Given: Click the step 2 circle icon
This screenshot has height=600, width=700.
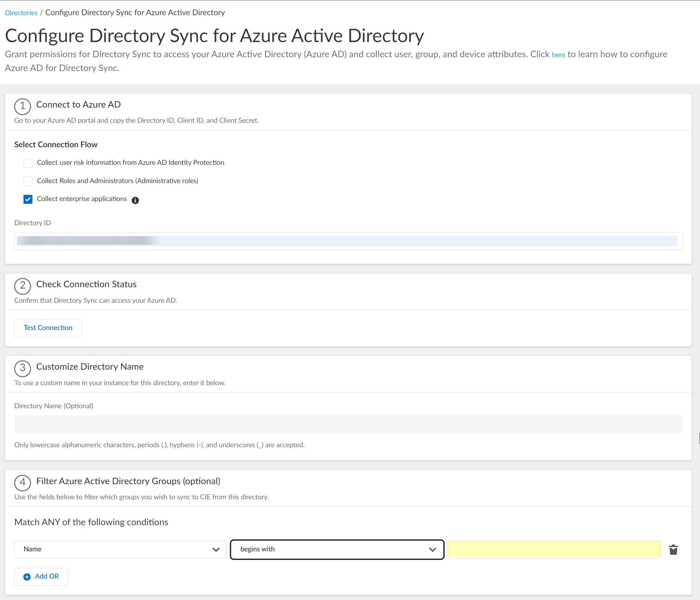Looking at the screenshot, I should pyautogui.click(x=22, y=286).
